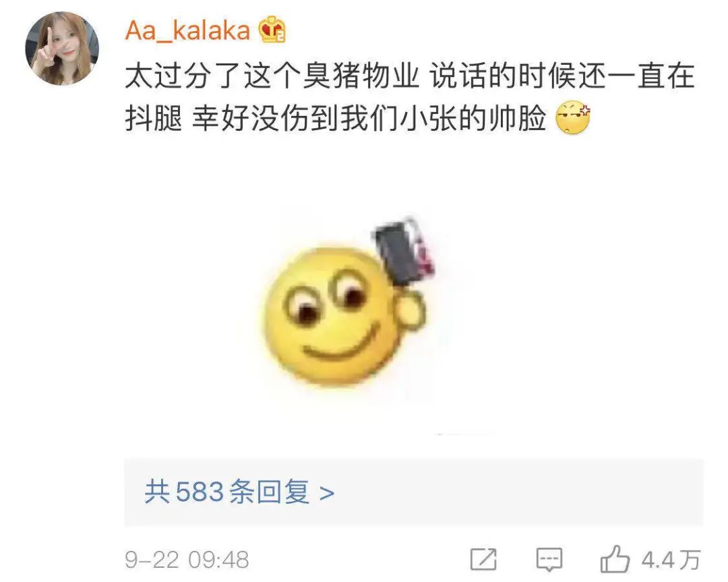Repost the comment using the share icon
Image resolution: width=728 pixels, height=582 pixels.
pyautogui.click(x=483, y=559)
